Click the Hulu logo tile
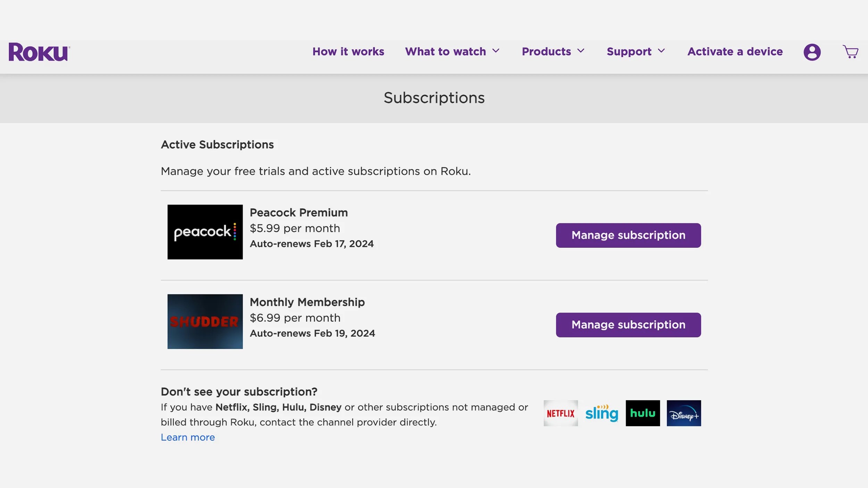The width and height of the screenshot is (868, 488). coord(642,413)
